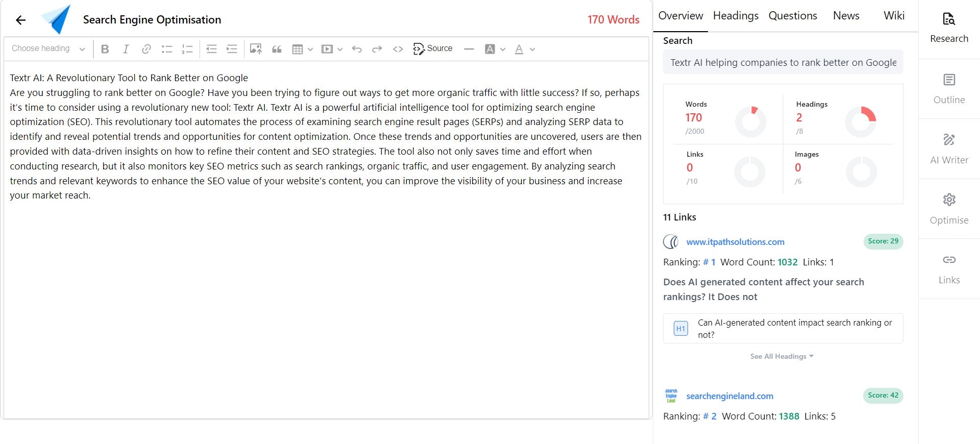This screenshot has height=444, width=980.
Task: Click the Images progress ring
Action: pyautogui.click(x=861, y=172)
